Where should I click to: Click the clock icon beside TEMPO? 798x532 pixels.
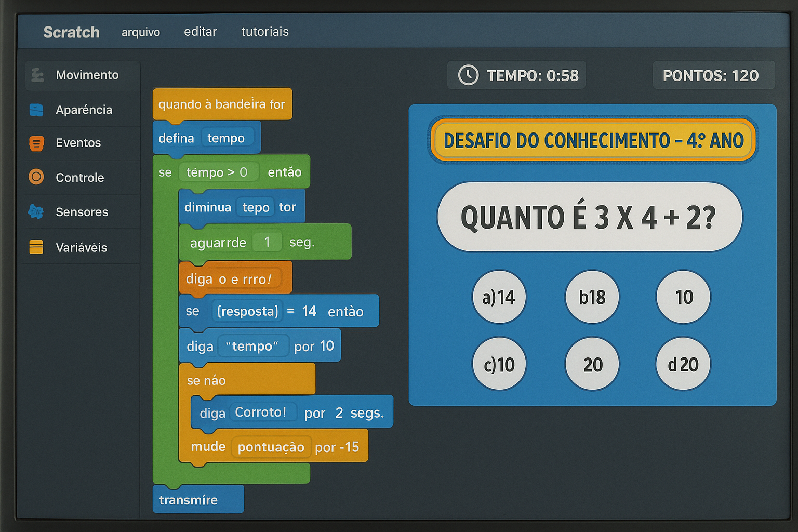point(468,75)
